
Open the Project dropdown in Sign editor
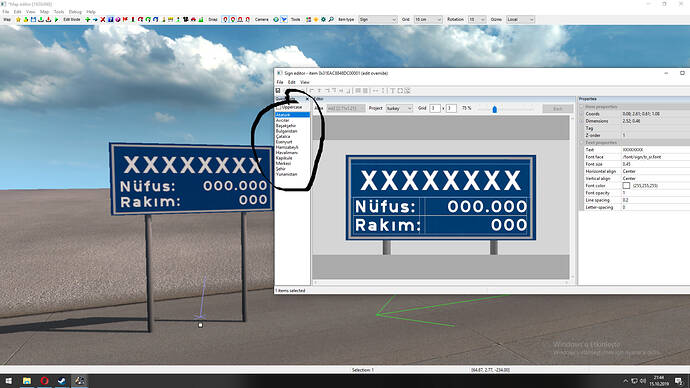(399, 108)
